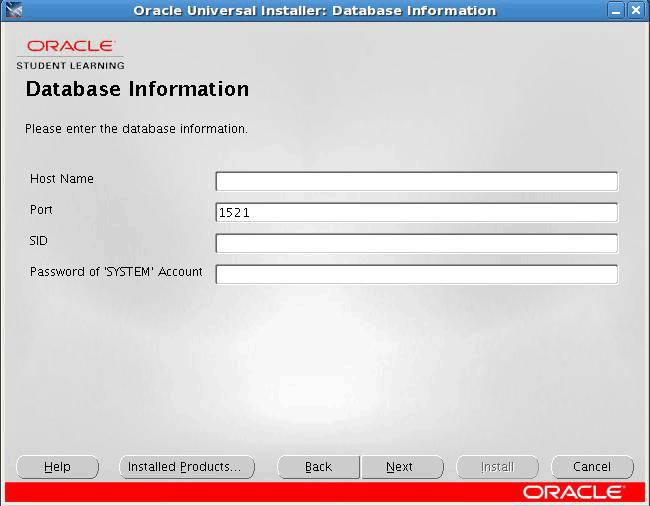Click the SID input field
The height and width of the screenshot is (506, 650).
417,244
